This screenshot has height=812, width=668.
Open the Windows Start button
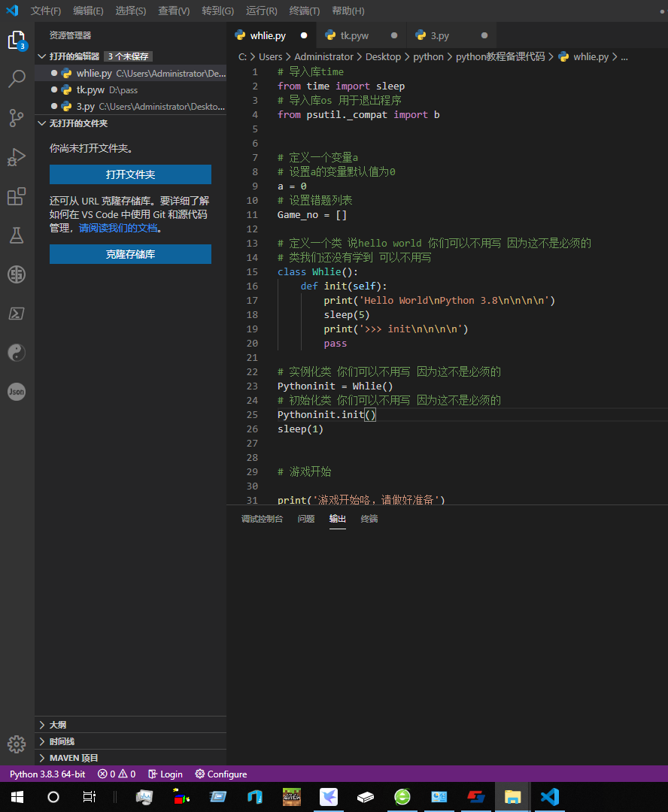(x=17, y=796)
